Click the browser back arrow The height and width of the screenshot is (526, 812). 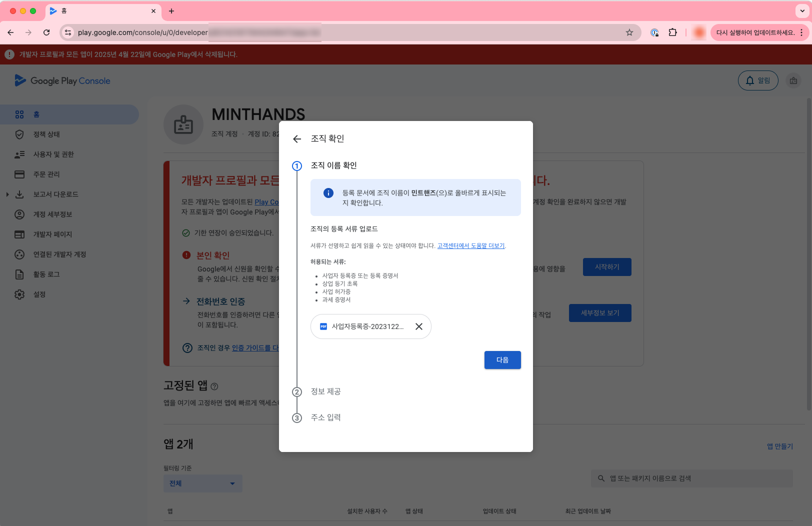11,32
